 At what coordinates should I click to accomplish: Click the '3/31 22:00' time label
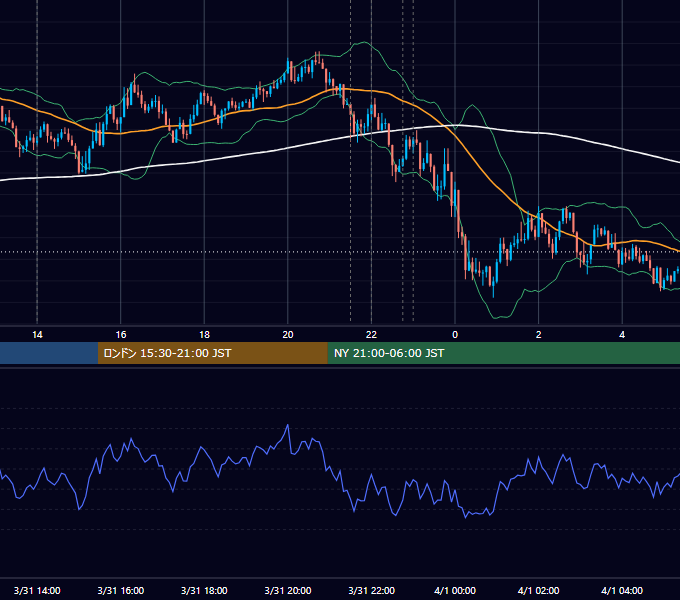click(x=371, y=590)
